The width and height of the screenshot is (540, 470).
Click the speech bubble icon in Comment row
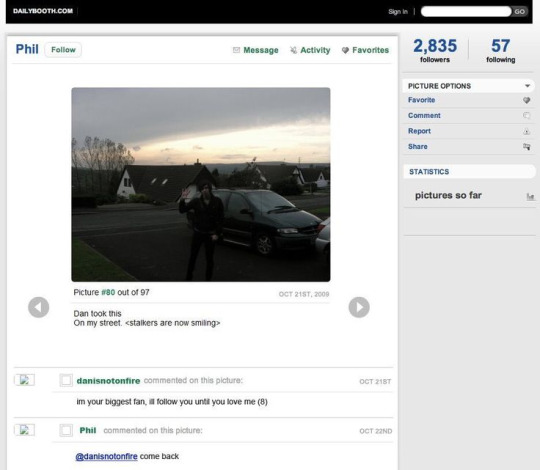coord(527,116)
